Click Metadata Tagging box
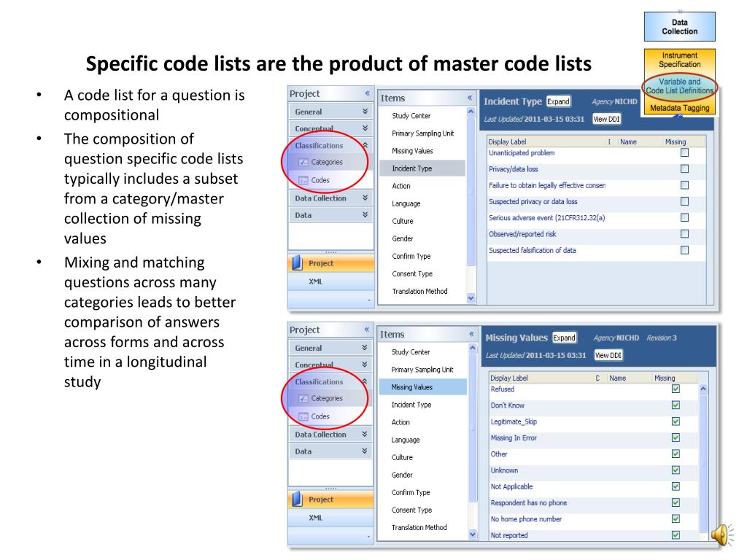This screenshot has width=747, height=560. tap(679, 108)
